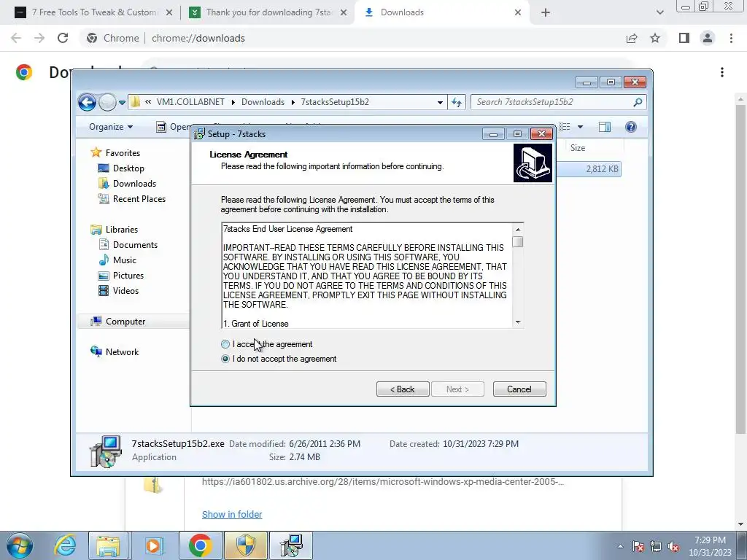Image resolution: width=747 pixels, height=560 pixels.
Task: Click the disabled Next button in Setup
Action: click(457, 389)
